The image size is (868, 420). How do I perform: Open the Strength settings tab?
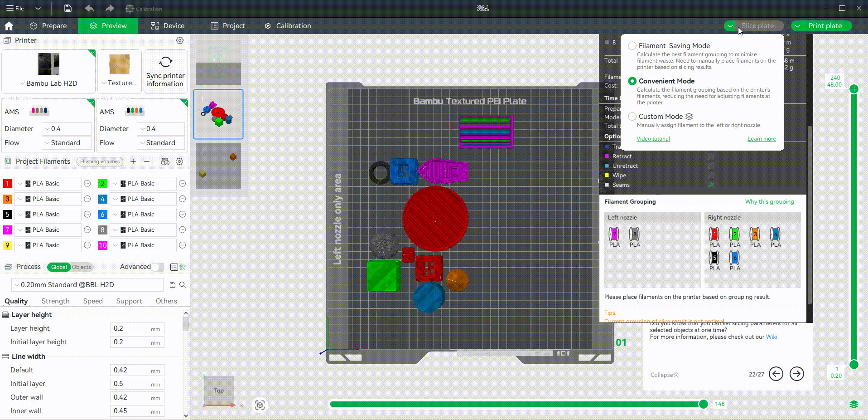pyautogui.click(x=55, y=301)
